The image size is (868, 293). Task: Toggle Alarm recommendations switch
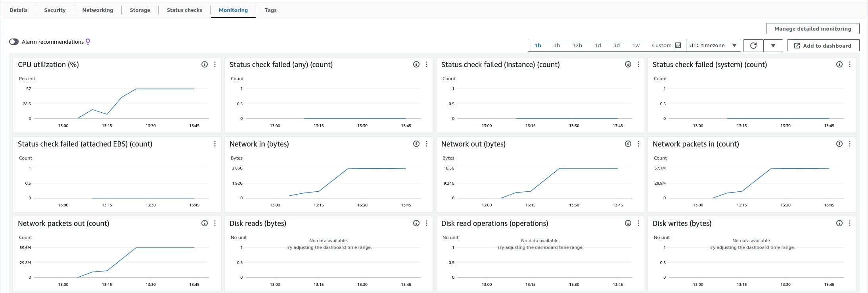[x=14, y=42]
